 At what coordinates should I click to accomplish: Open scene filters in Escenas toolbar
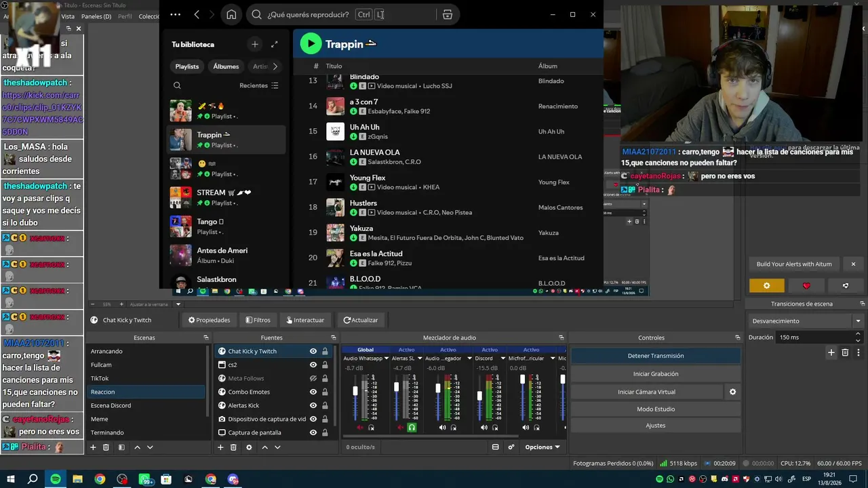click(121, 447)
